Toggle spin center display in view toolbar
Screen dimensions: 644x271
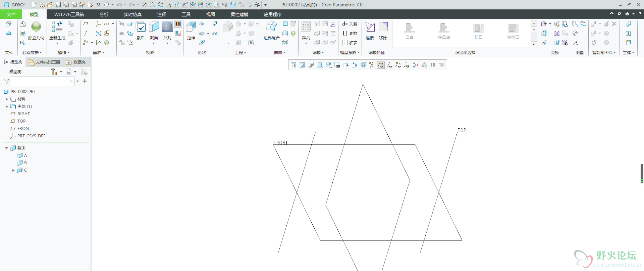[416, 65]
